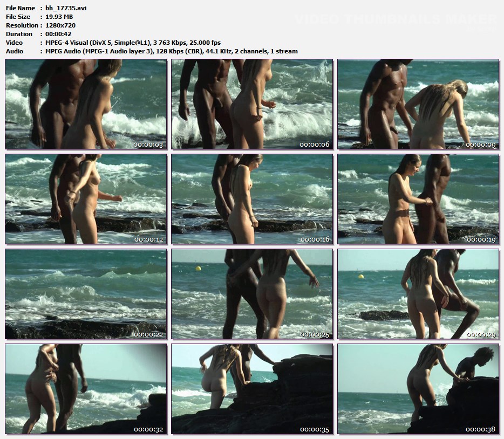Click the MPEG-4 Visual video codec line

coord(133,43)
